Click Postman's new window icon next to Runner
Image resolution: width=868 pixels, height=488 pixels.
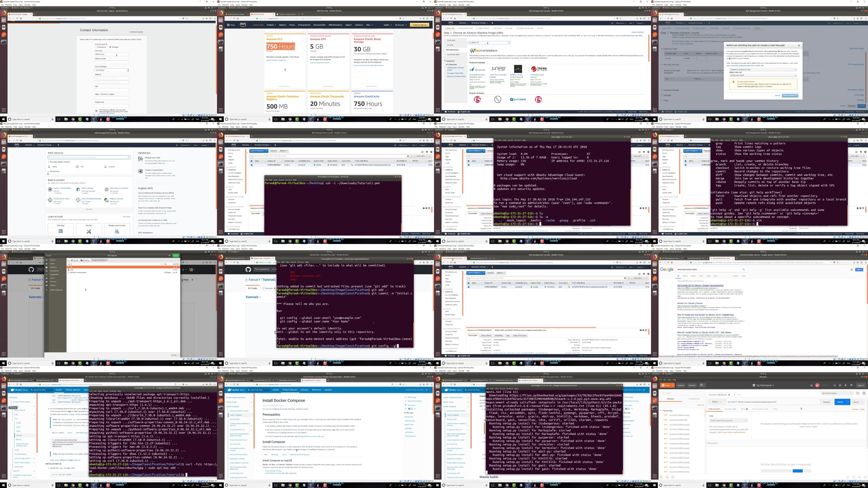702,385
